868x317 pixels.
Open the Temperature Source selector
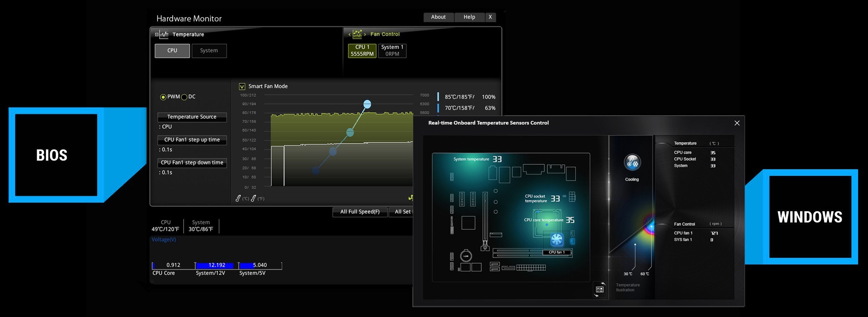(x=192, y=117)
